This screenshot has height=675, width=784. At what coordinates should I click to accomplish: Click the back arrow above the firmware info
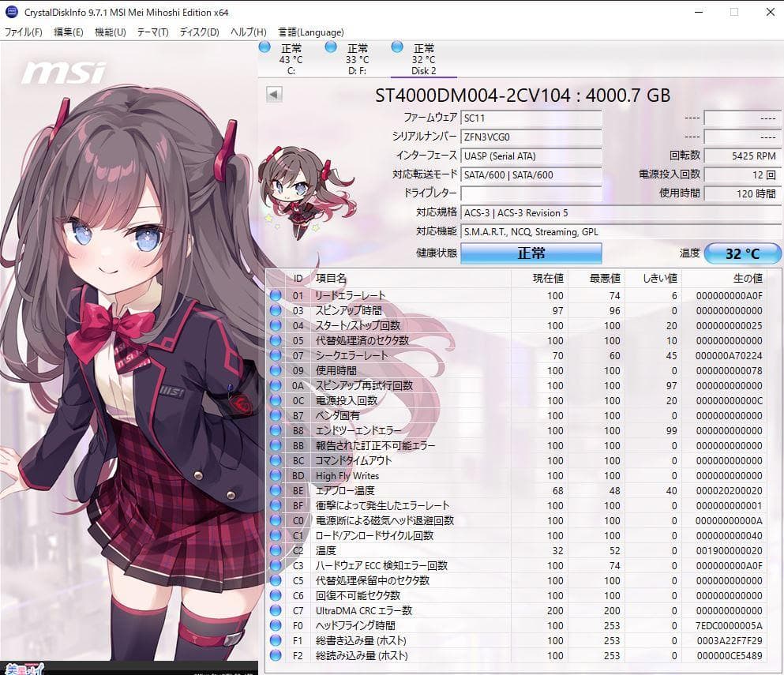click(272, 94)
